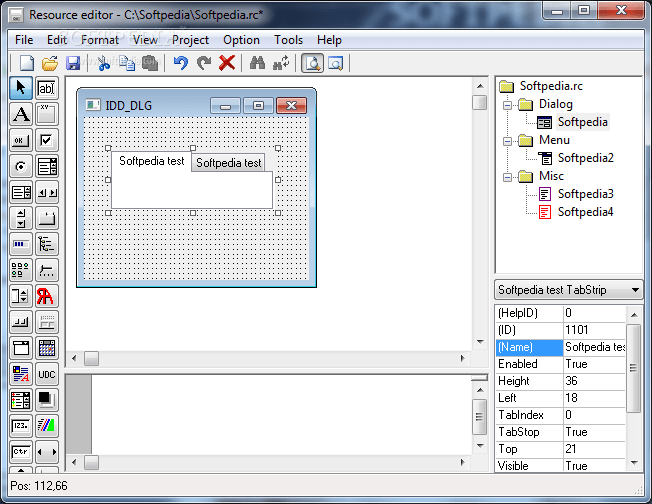Collapse the Dialog folder tree node
The width and height of the screenshot is (652, 504).
(x=507, y=105)
